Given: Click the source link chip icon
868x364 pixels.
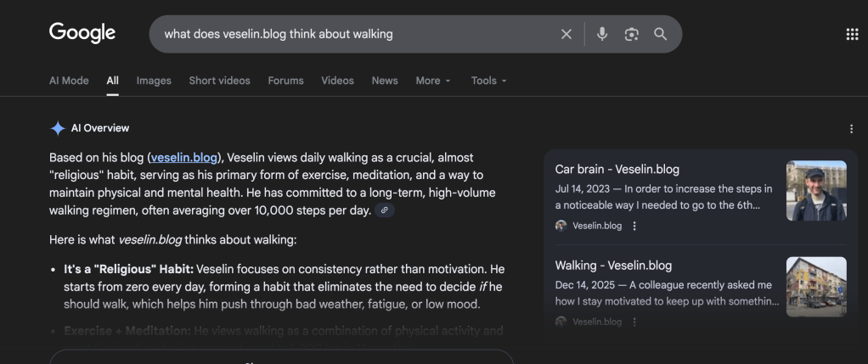Looking at the screenshot, I should (x=385, y=210).
